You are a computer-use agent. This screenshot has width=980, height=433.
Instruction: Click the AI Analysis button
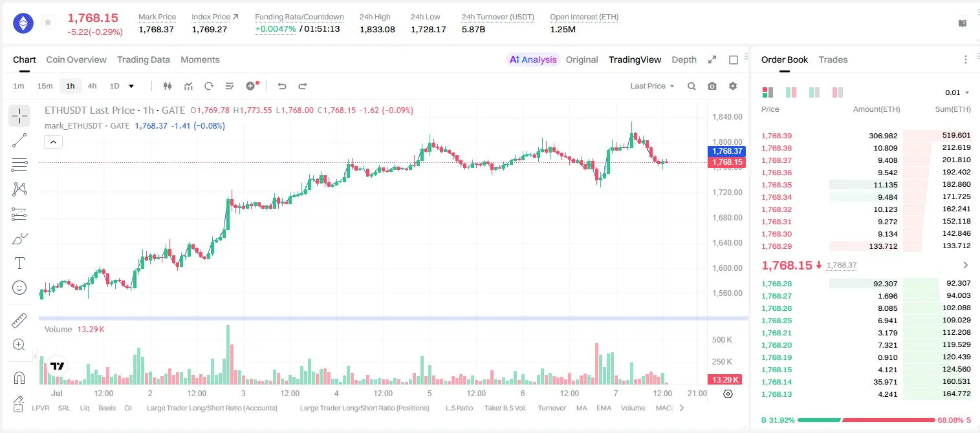(533, 59)
